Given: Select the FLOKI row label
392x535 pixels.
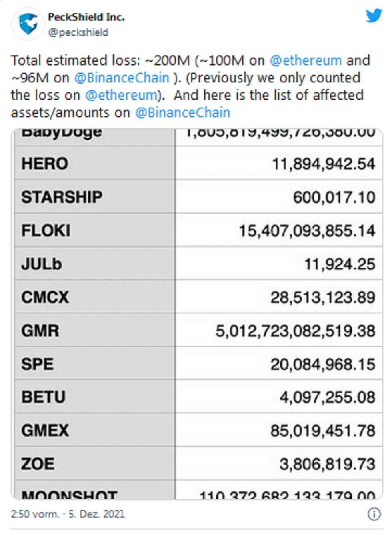Looking at the screenshot, I should (46, 230).
